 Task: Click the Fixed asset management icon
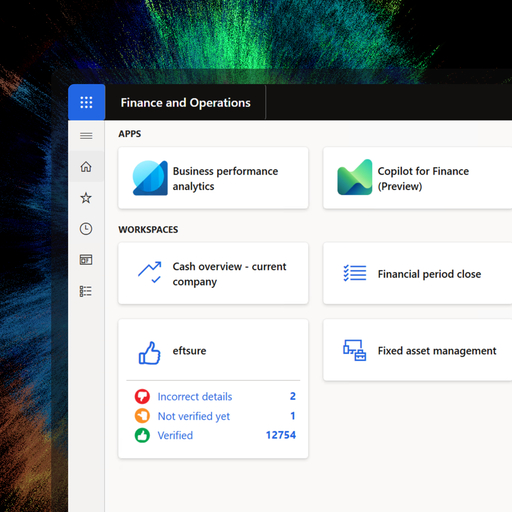355,350
